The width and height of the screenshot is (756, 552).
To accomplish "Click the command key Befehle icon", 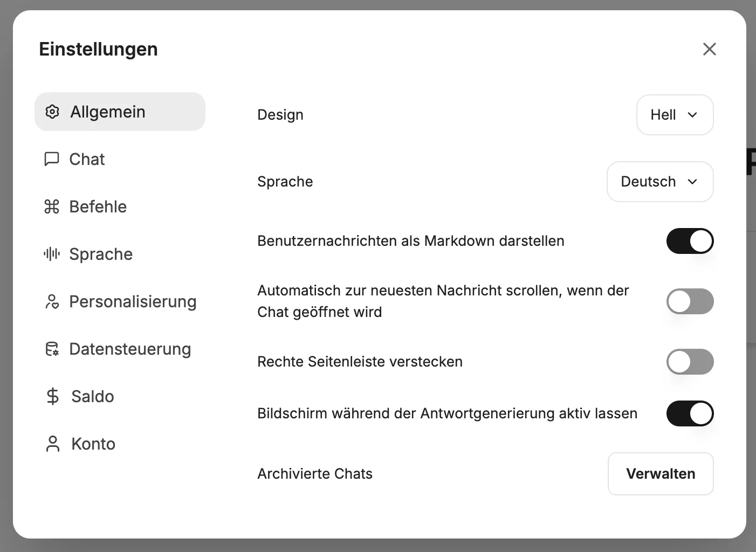I will (x=52, y=206).
